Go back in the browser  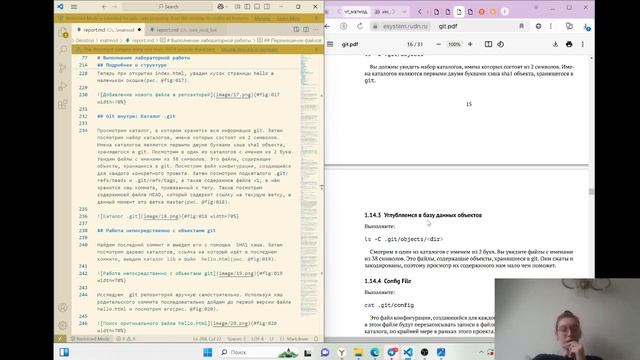pos(327,26)
